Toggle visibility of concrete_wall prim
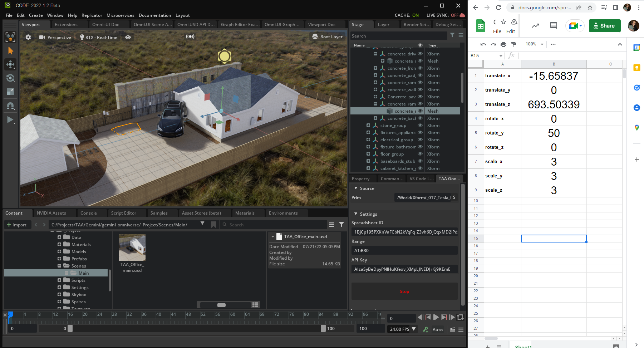644x348 pixels. point(420,90)
